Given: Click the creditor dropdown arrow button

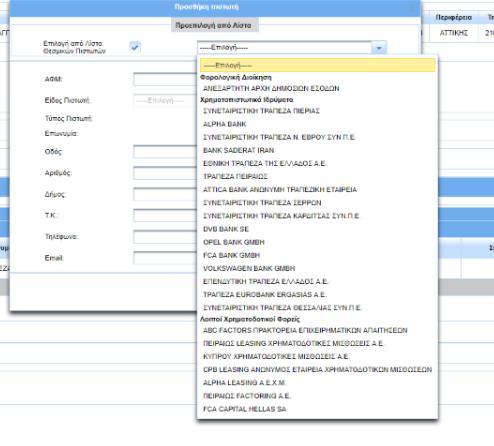Looking at the screenshot, I should (x=379, y=48).
